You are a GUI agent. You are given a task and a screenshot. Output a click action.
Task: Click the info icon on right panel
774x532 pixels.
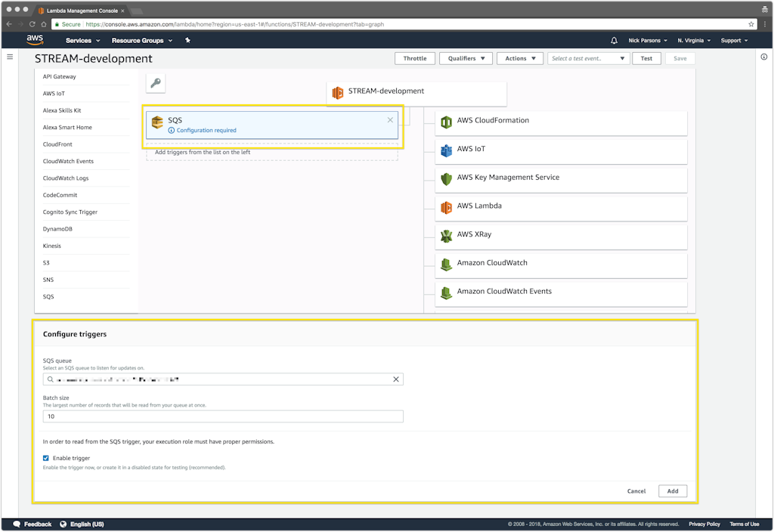point(763,57)
